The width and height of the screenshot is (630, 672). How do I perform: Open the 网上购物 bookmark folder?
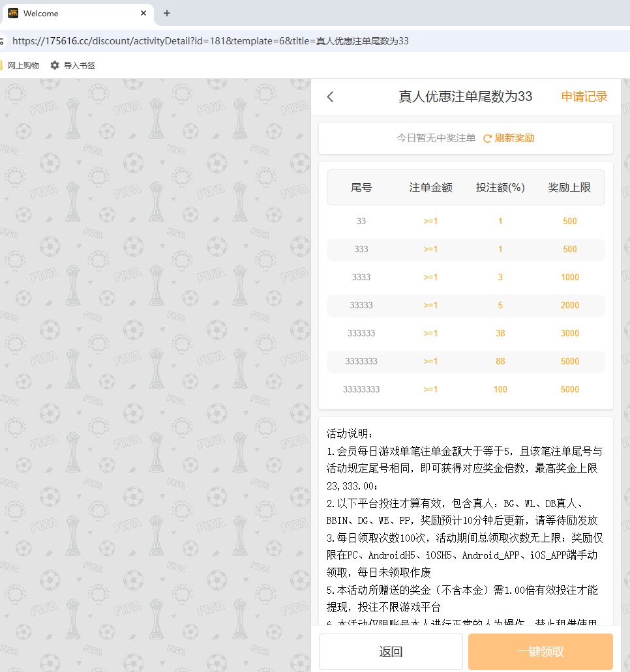[x=22, y=65]
